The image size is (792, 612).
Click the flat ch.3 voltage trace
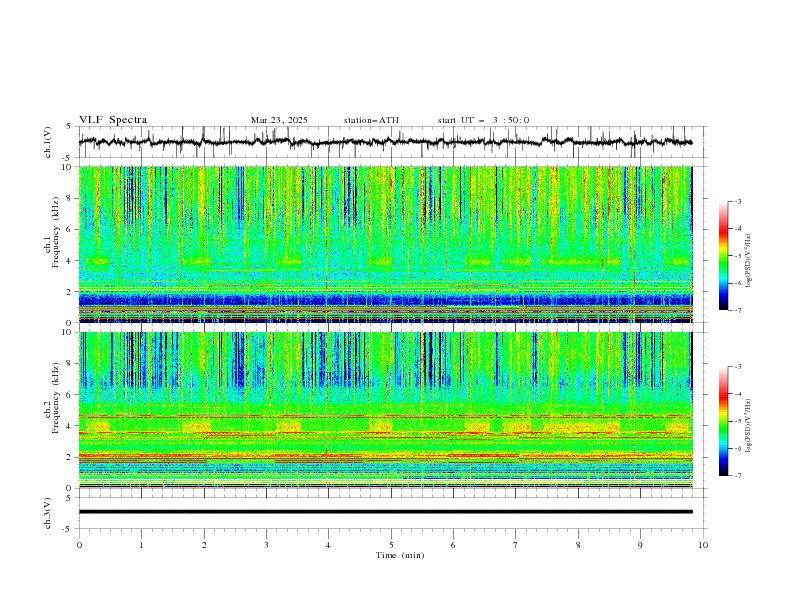(x=386, y=512)
